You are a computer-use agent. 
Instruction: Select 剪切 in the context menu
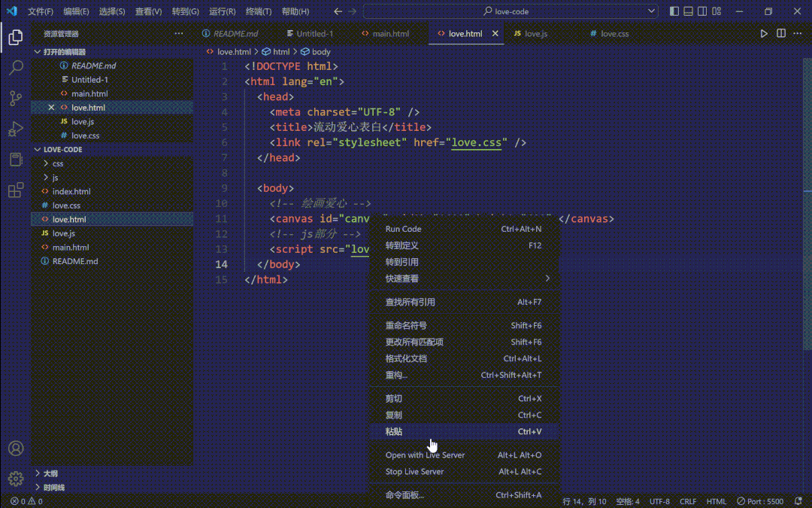(464, 398)
